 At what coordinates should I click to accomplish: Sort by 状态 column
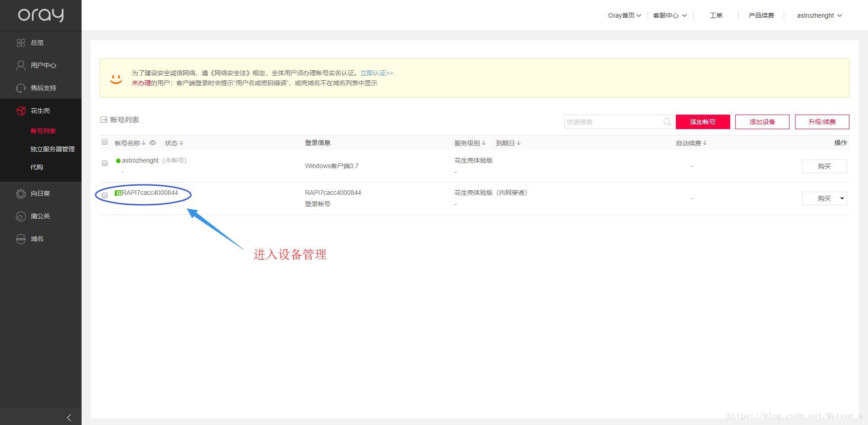pos(174,143)
